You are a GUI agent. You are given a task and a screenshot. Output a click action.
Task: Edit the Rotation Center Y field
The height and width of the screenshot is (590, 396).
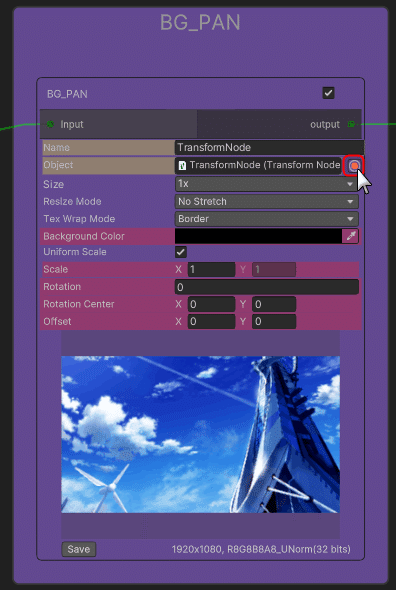(274, 304)
